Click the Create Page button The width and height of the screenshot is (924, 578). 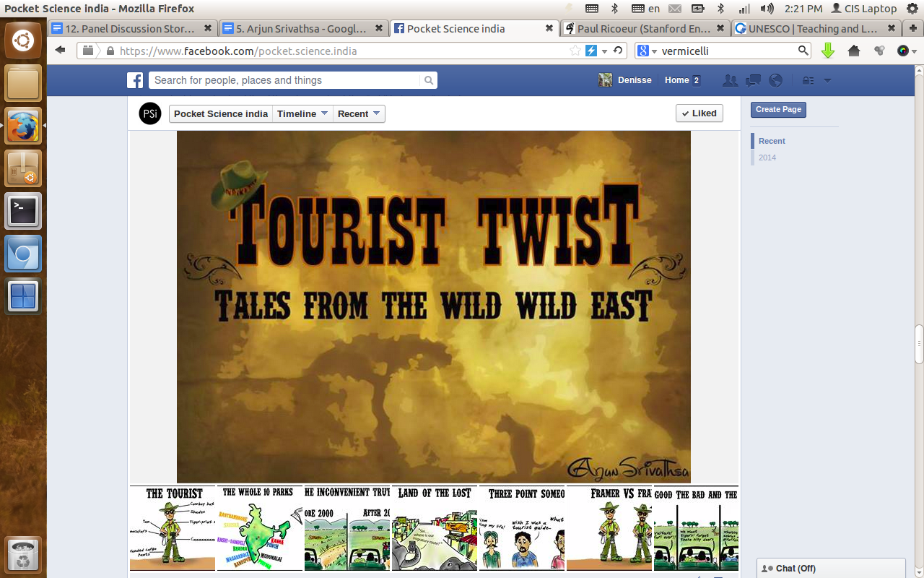click(778, 109)
